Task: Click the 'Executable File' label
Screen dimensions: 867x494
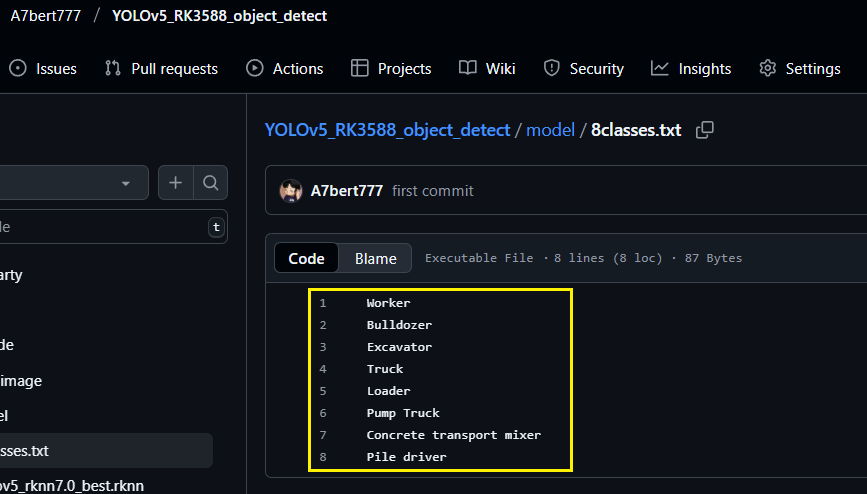Action: point(479,258)
